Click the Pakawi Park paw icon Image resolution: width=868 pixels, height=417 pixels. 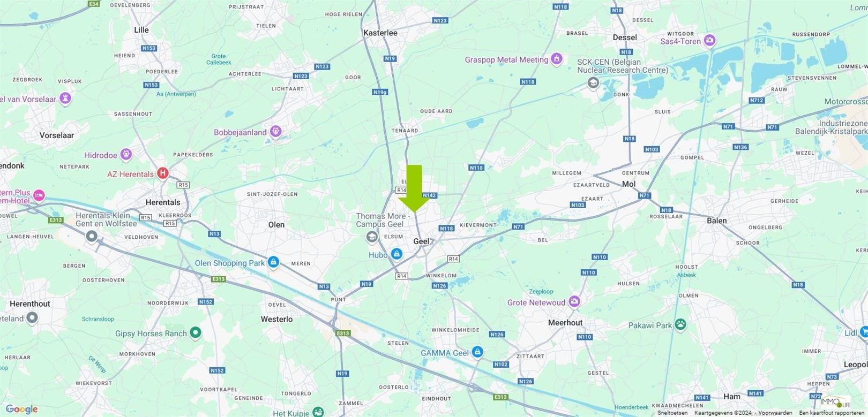coord(680,324)
